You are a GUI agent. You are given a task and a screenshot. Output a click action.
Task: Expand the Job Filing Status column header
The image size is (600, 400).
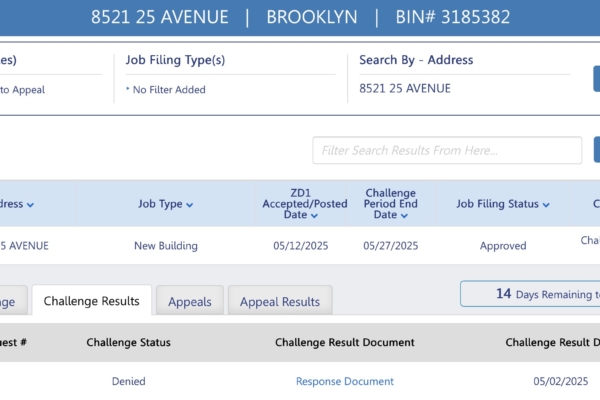tap(503, 204)
